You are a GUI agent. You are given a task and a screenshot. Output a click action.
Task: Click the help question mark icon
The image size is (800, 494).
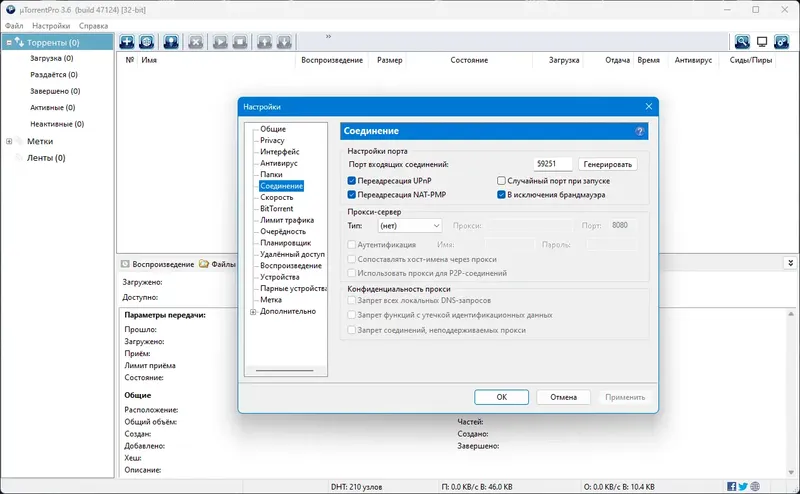coord(639,131)
